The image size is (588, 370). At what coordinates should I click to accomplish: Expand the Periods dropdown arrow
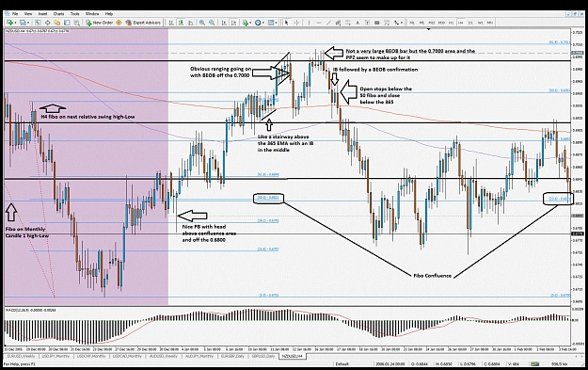[x=263, y=23]
